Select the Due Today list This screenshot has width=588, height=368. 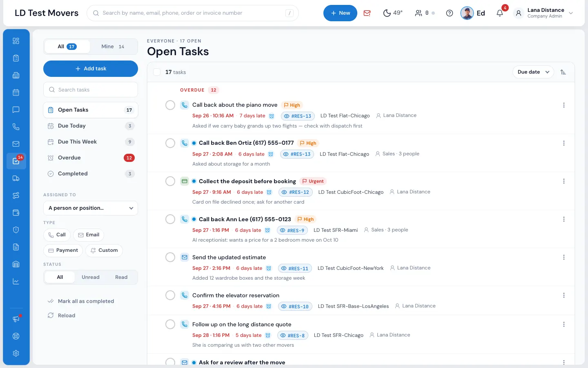click(x=91, y=126)
